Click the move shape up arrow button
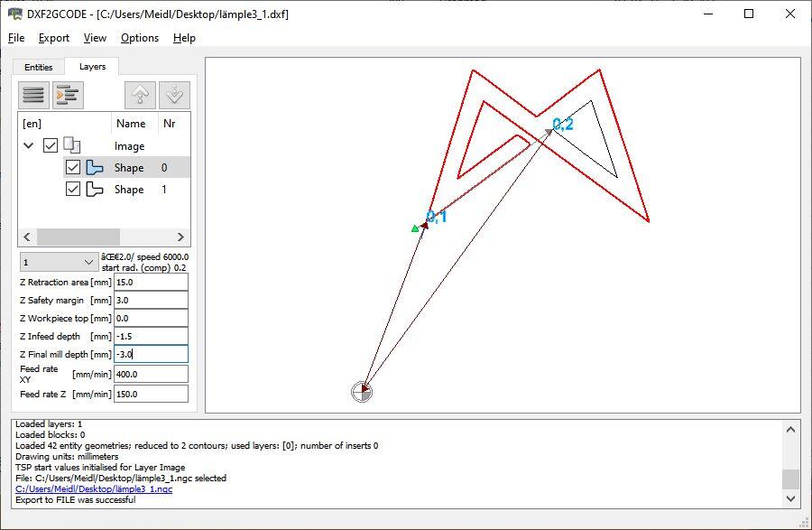The height and width of the screenshot is (530, 812). point(140,94)
